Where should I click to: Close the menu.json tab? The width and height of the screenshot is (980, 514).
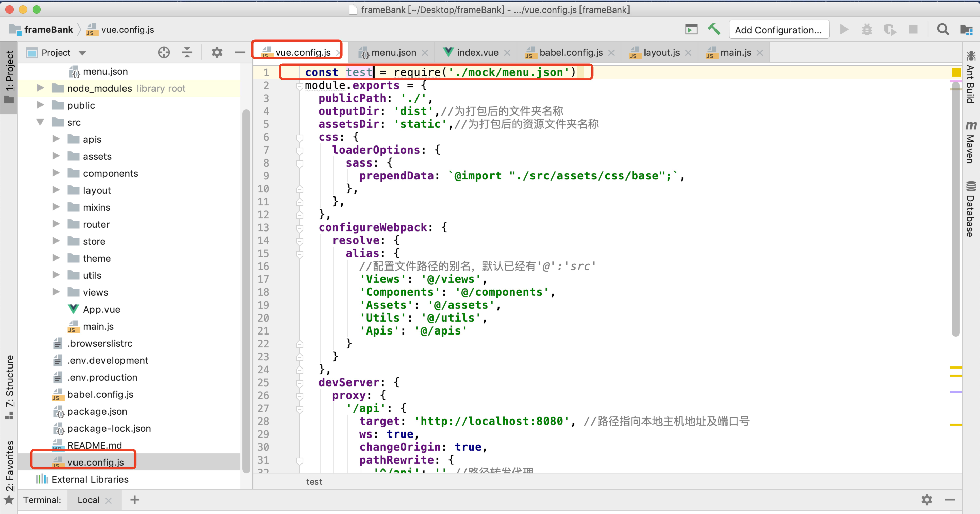click(x=425, y=53)
